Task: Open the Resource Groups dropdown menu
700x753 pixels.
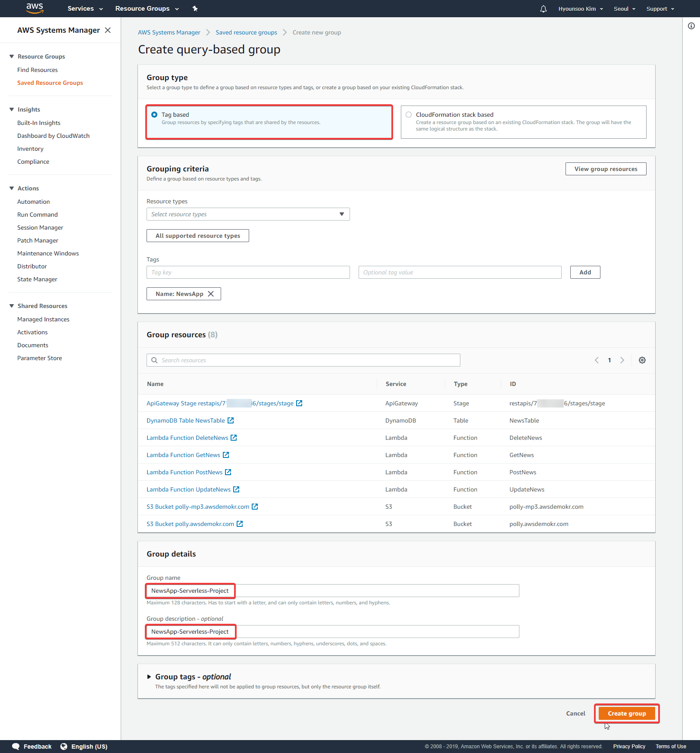Action: [147, 9]
